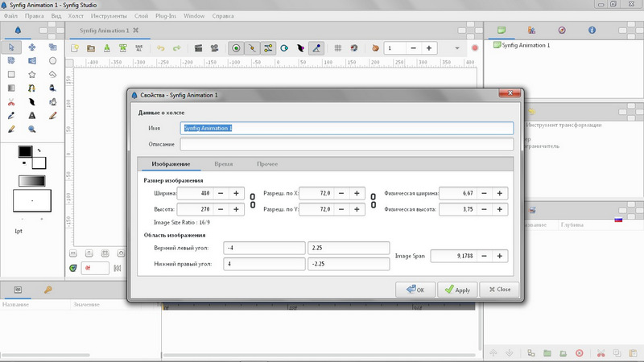Screen dimensions: 644x362
Task: Select the Gradient tool
Action: (x=11, y=88)
